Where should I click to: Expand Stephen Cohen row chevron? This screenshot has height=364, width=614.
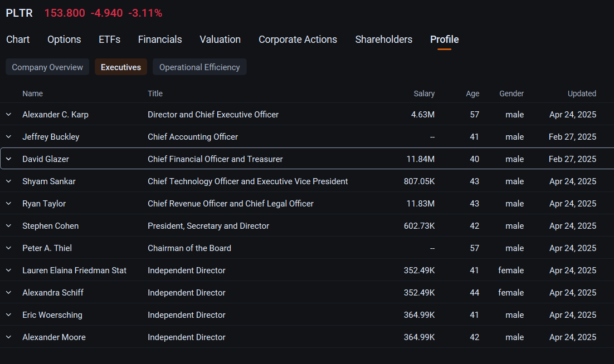click(8, 226)
